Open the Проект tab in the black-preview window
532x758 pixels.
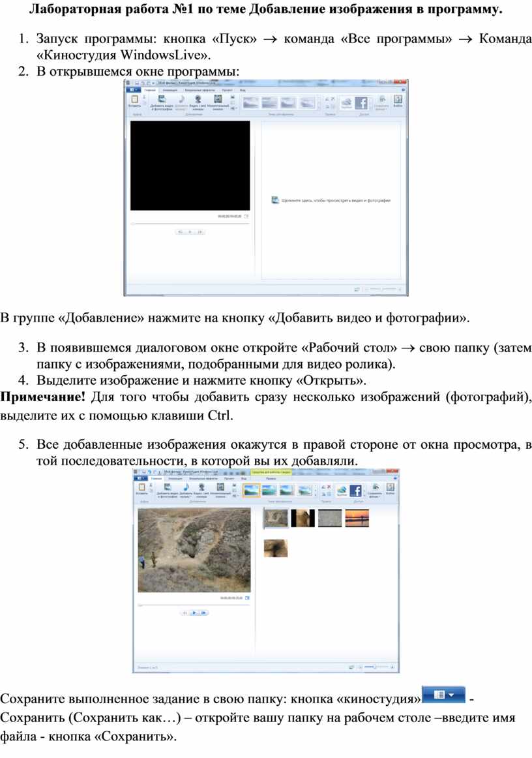tap(227, 90)
